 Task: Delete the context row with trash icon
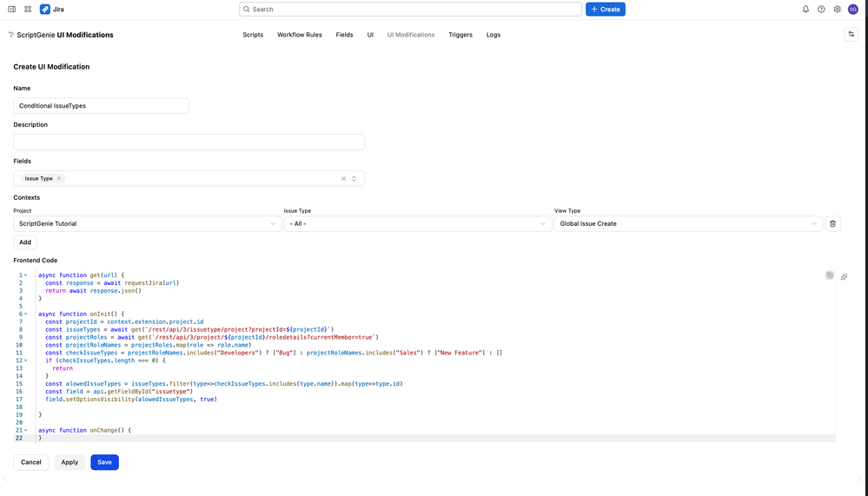[832, 223]
